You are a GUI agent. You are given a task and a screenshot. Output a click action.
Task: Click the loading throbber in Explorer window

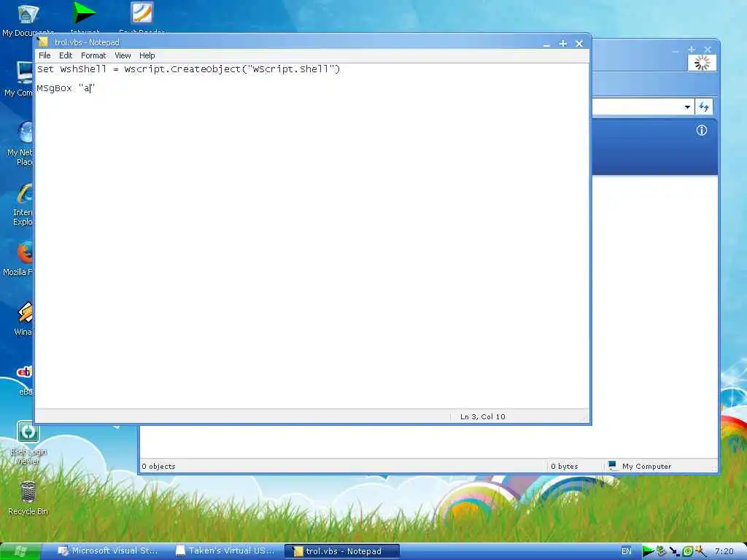coord(702,63)
